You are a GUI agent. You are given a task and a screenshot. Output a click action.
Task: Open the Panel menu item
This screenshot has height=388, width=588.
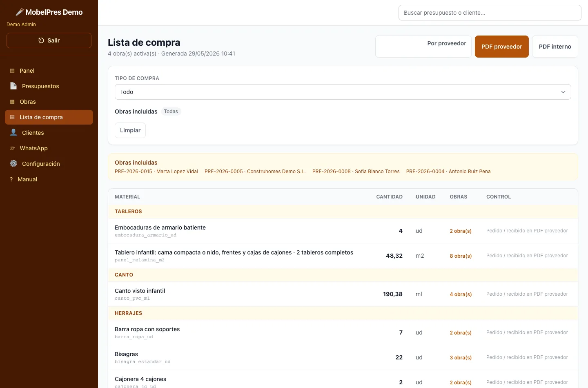49,71
